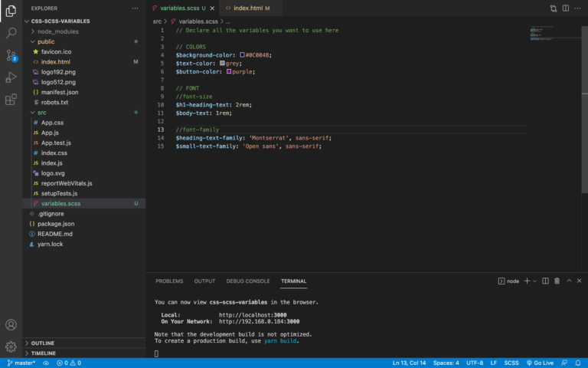Click the master branch in status bar
This screenshot has height=368, width=588.
21,363
